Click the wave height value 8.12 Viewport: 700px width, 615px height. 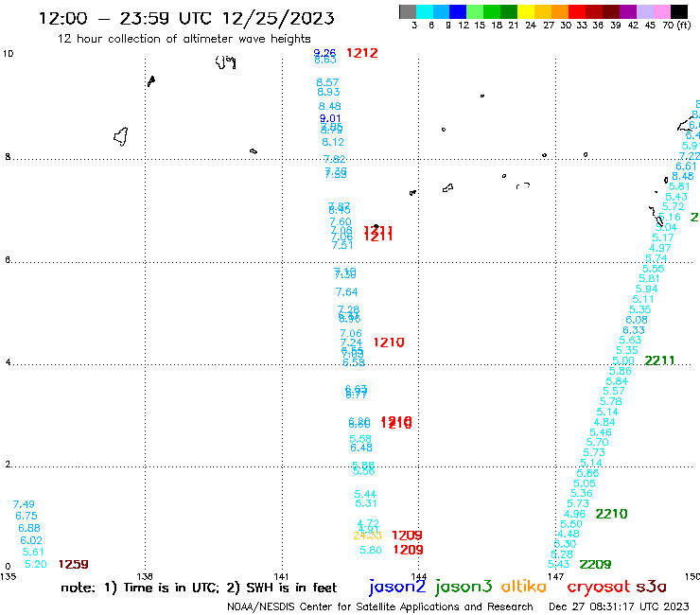tap(333, 142)
